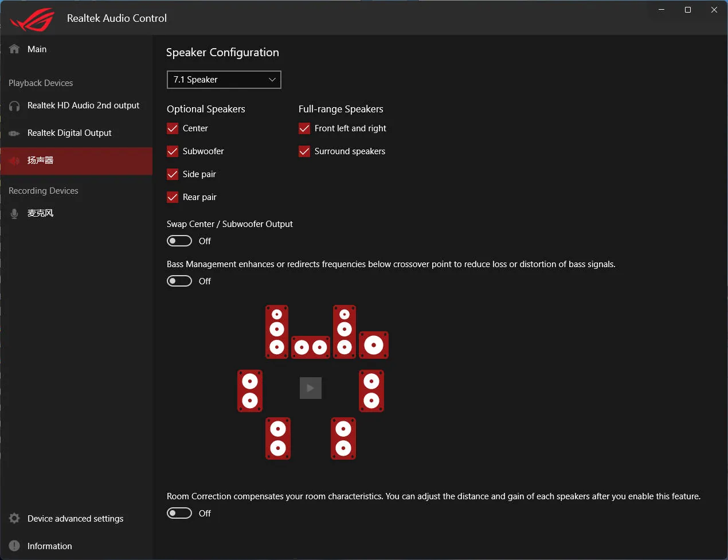Image resolution: width=728 pixels, height=560 pixels.
Task: Click the front left speaker icon
Action: [x=277, y=331]
